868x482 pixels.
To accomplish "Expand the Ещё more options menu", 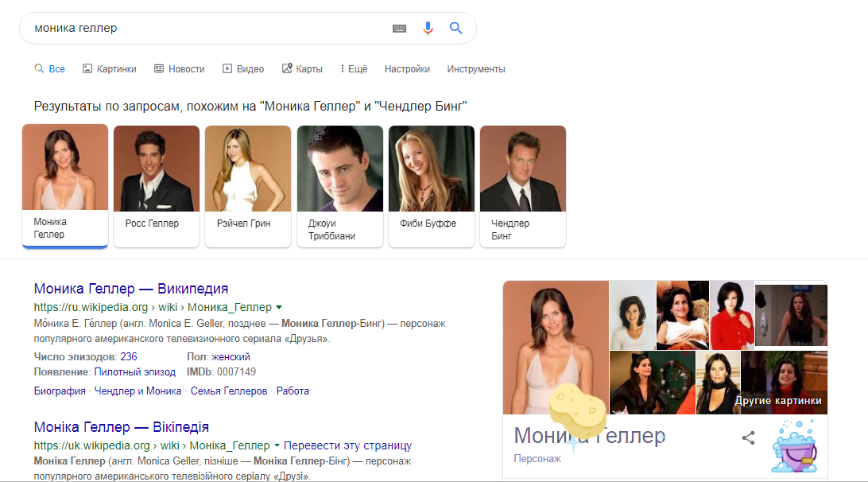I will [x=353, y=69].
